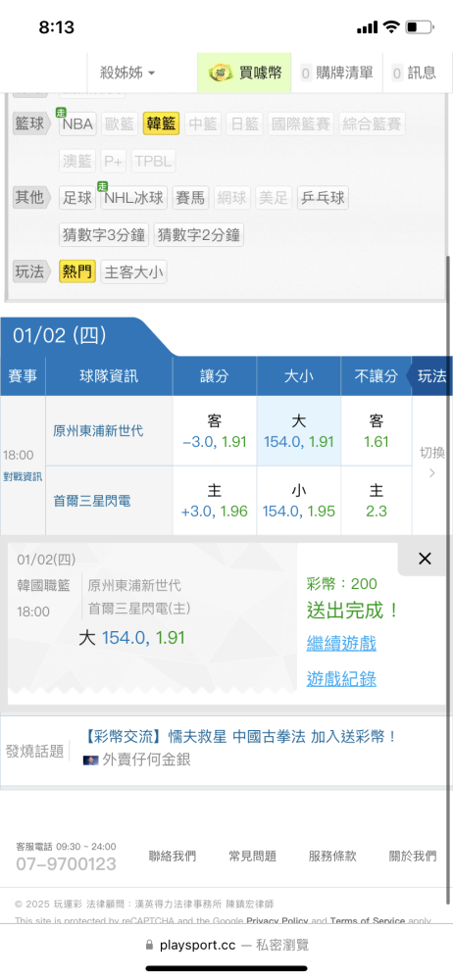This screenshot has width=453, height=980.
Task: Click the 賽事 column header
Action: 23,375
